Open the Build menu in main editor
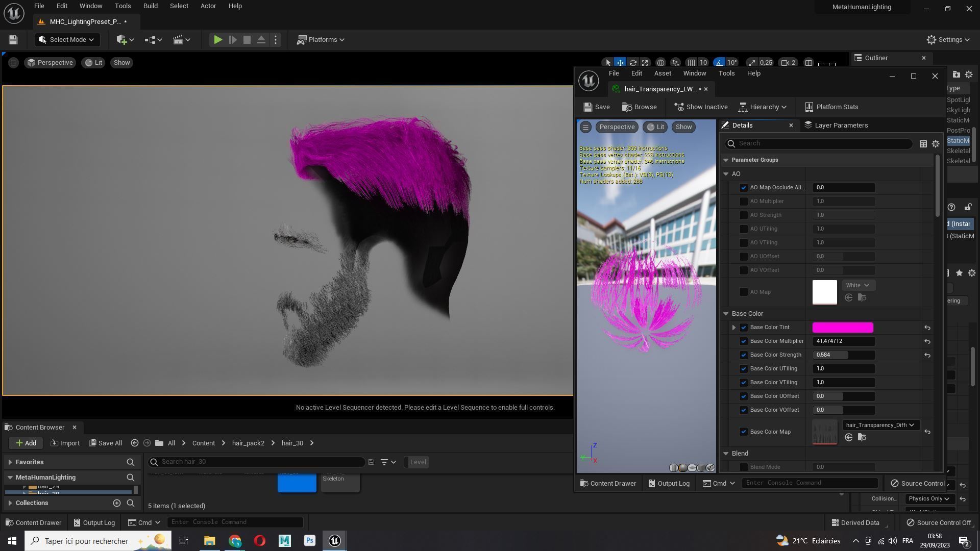 click(x=150, y=6)
